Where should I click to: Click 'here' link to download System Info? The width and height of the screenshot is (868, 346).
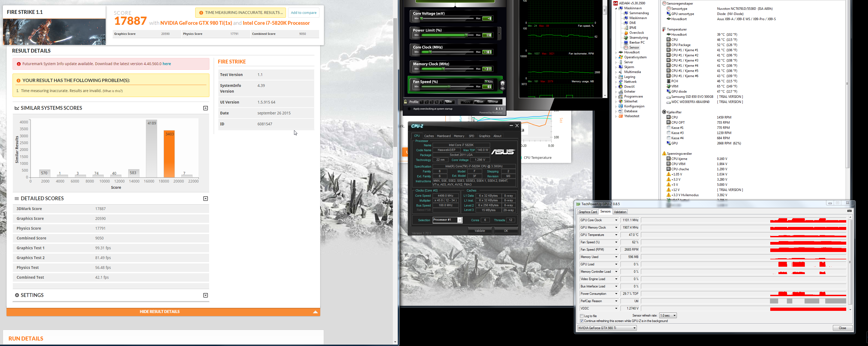click(x=166, y=64)
